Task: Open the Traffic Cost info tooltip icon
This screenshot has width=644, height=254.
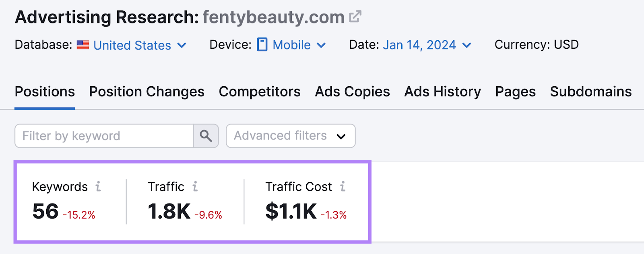Action: (x=342, y=186)
